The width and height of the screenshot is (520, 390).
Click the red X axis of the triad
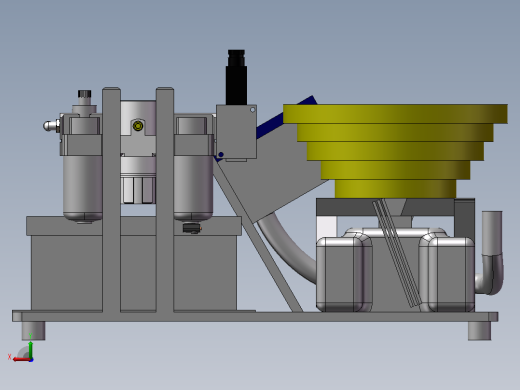point(21,359)
